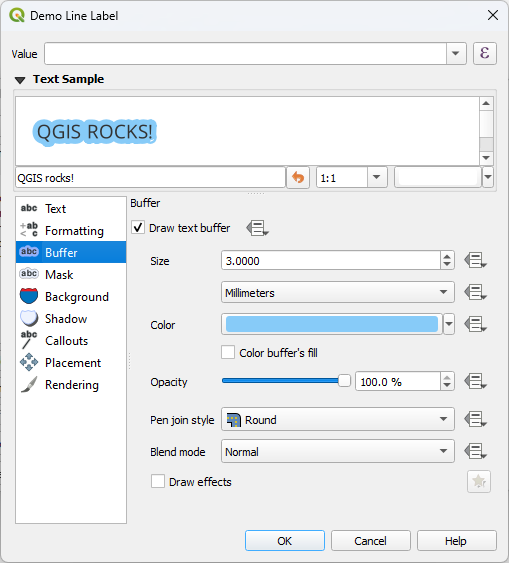Screen dimensions: 509x563
Task: Click data-defined override icon for Color
Action: [x=475, y=324]
